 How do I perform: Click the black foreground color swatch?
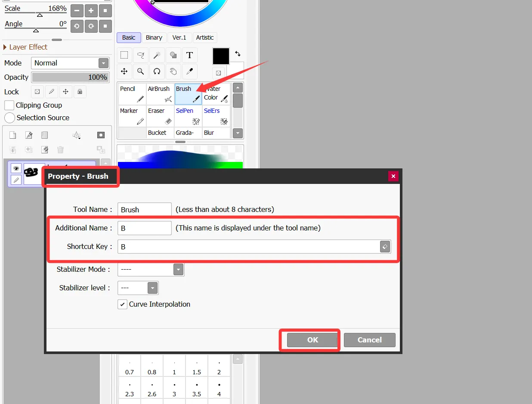point(221,56)
